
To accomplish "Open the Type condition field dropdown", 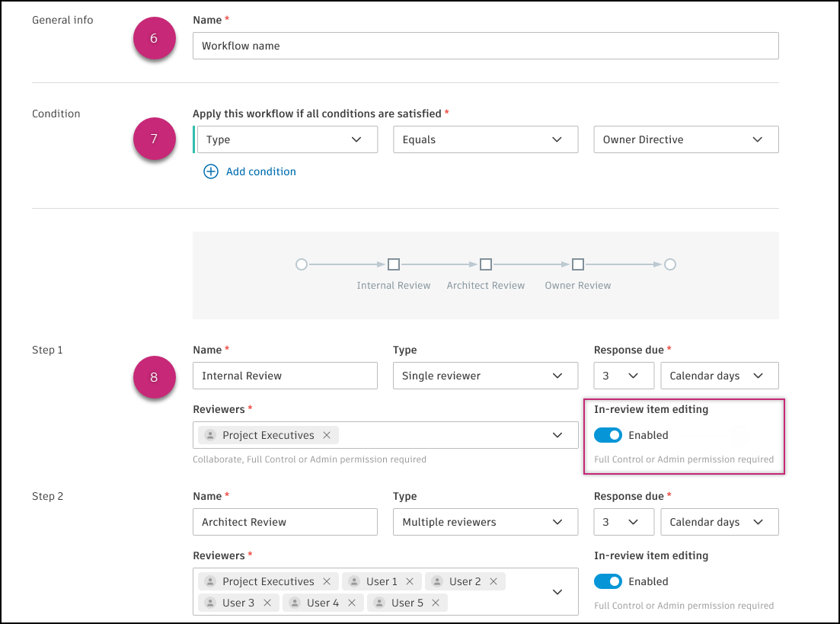I will 287,139.
